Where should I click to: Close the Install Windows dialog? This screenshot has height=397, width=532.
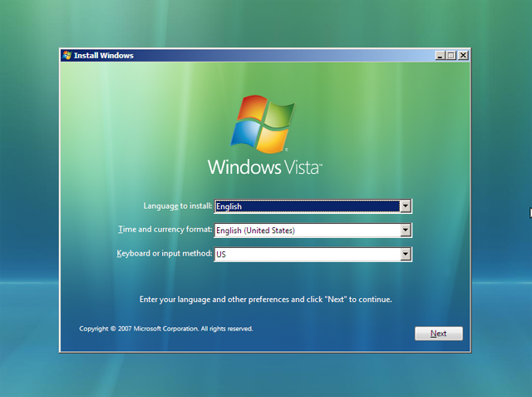[463, 56]
